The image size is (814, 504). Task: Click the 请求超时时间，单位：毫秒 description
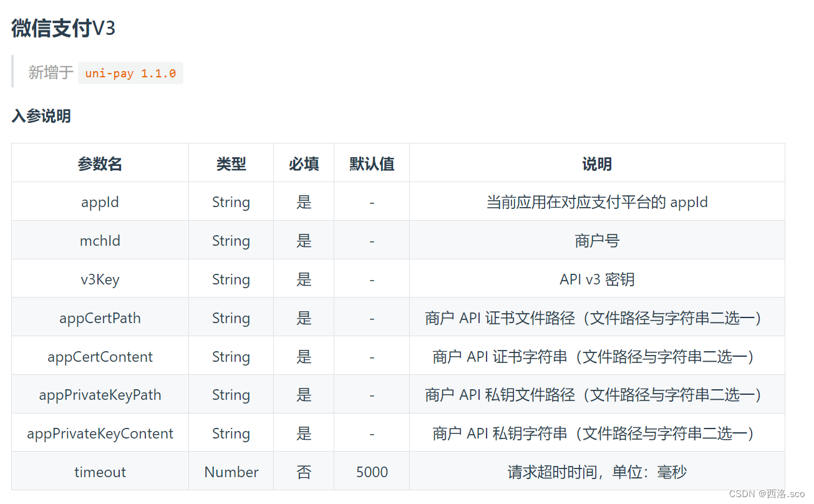[x=597, y=472]
